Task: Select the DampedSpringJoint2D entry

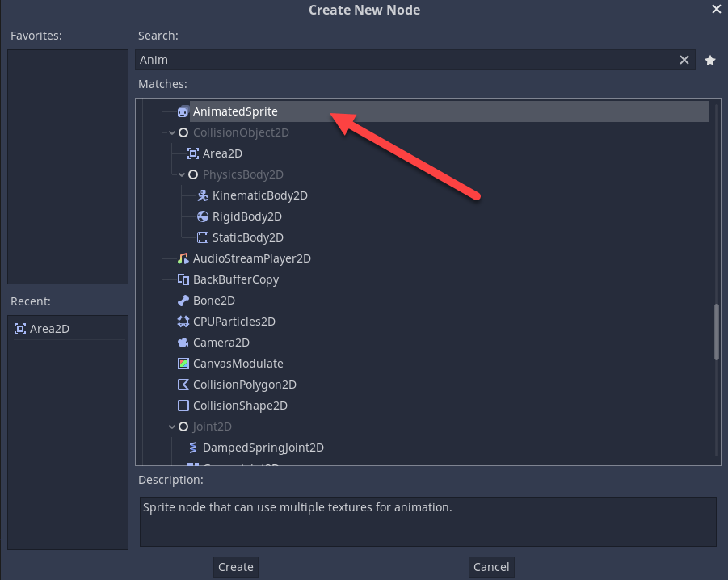Action: (263, 448)
